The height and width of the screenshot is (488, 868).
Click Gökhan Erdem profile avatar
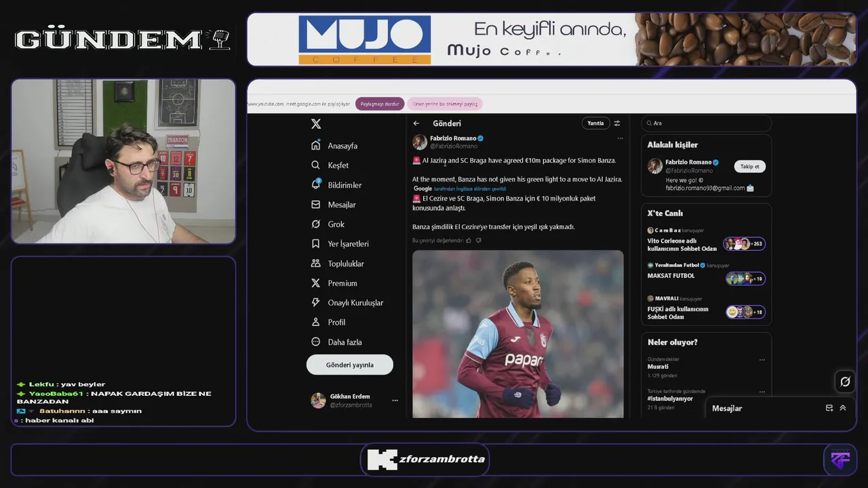coord(318,401)
